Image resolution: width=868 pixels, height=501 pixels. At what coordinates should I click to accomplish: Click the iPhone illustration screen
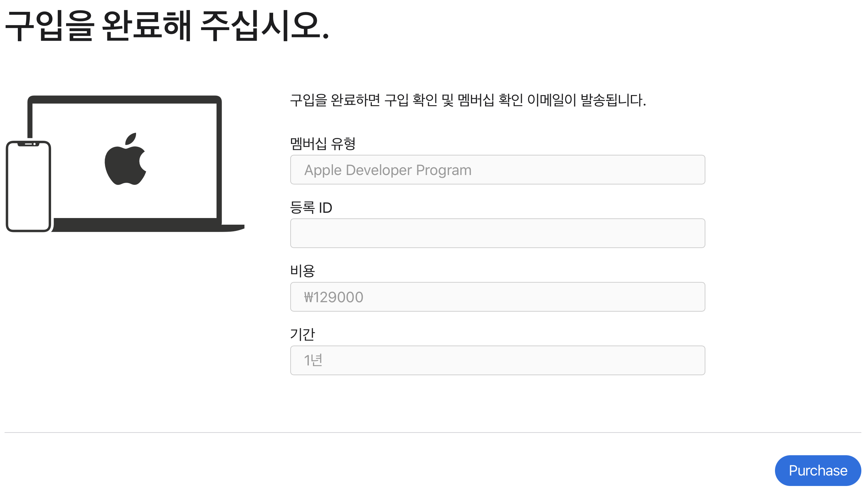(x=28, y=189)
